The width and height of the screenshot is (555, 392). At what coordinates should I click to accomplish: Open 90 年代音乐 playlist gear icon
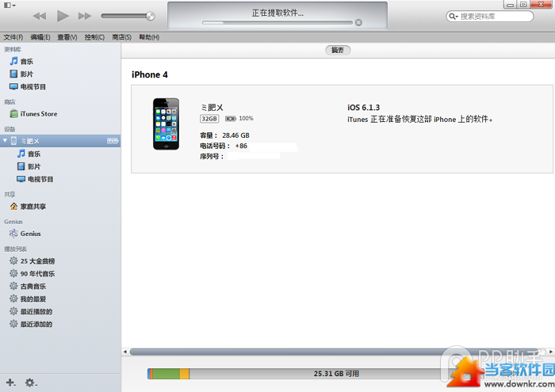13,273
